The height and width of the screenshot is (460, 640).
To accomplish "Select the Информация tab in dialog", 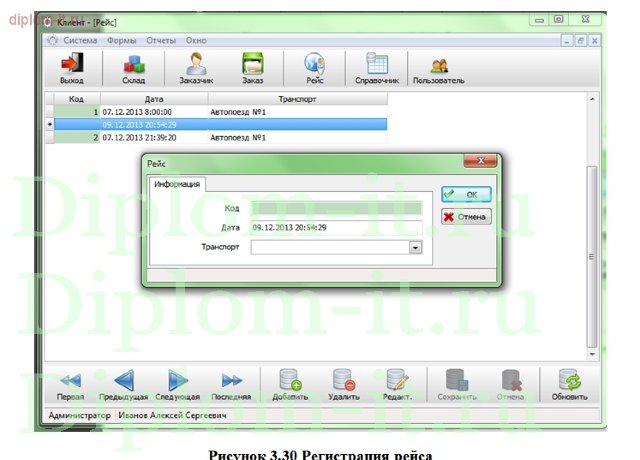I will click(x=176, y=184).
